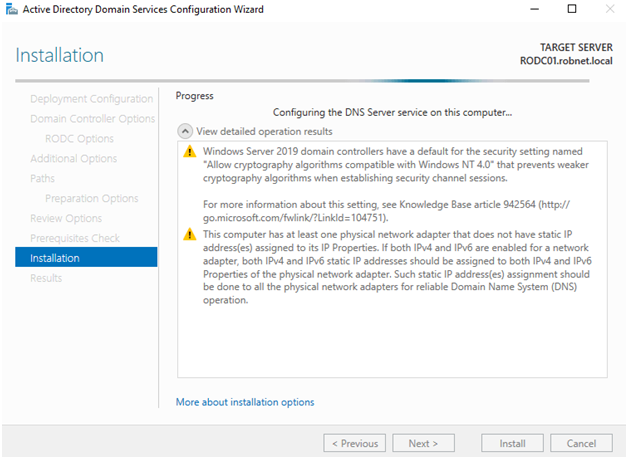
Task: Click the Cancel button
Action: tap(581, 443)
